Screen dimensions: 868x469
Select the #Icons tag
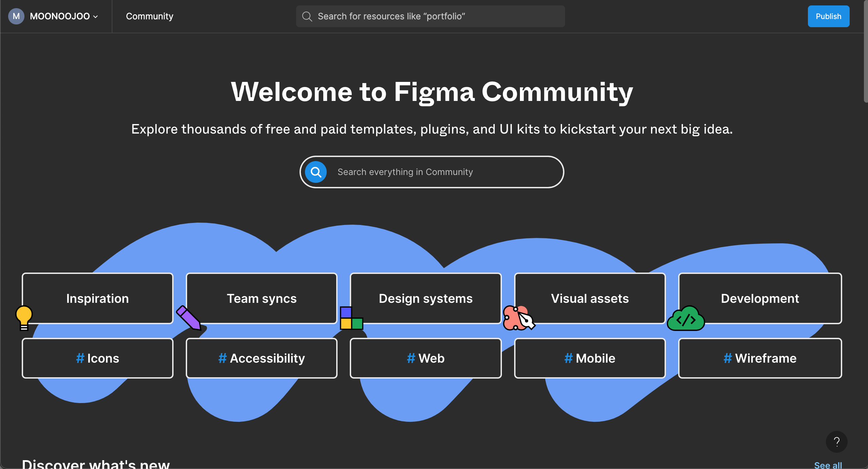(97, 358)
